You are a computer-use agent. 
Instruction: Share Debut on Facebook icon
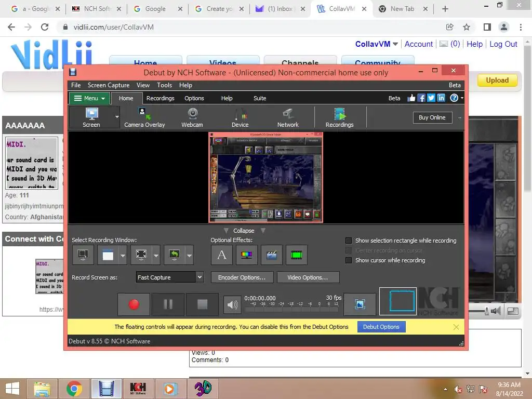[x=421, y=98]
